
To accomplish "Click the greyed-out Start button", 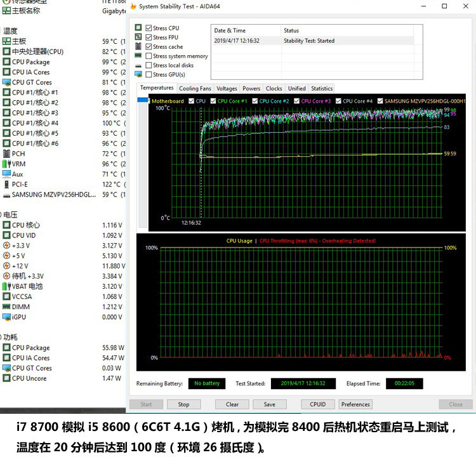I will tap(146, 404).
